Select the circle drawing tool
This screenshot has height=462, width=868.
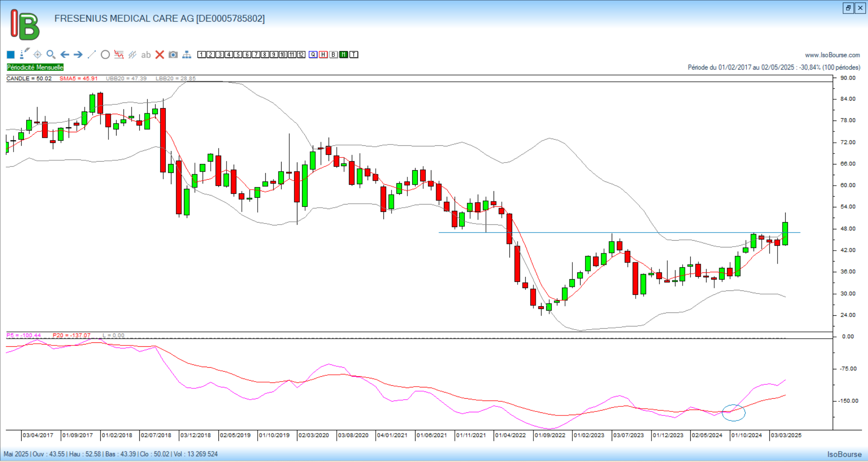105,55
